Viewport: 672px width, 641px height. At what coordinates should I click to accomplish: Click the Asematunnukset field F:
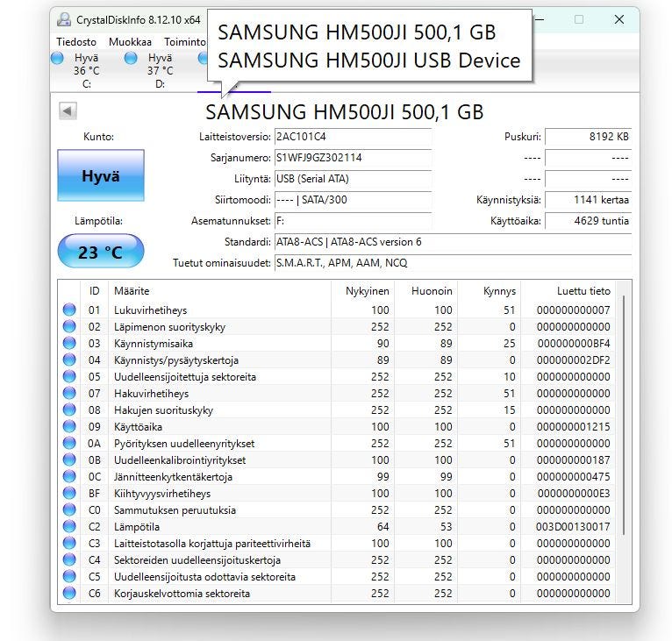coord(353,221)
